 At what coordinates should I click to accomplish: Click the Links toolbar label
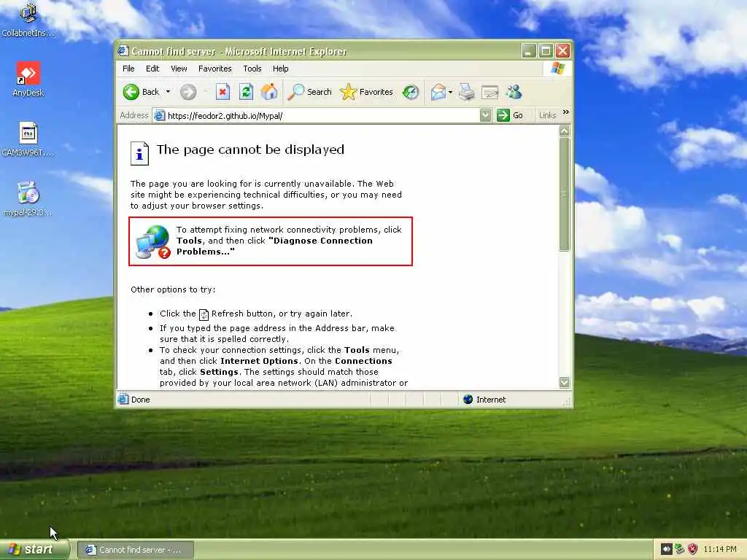pos(547,115)
